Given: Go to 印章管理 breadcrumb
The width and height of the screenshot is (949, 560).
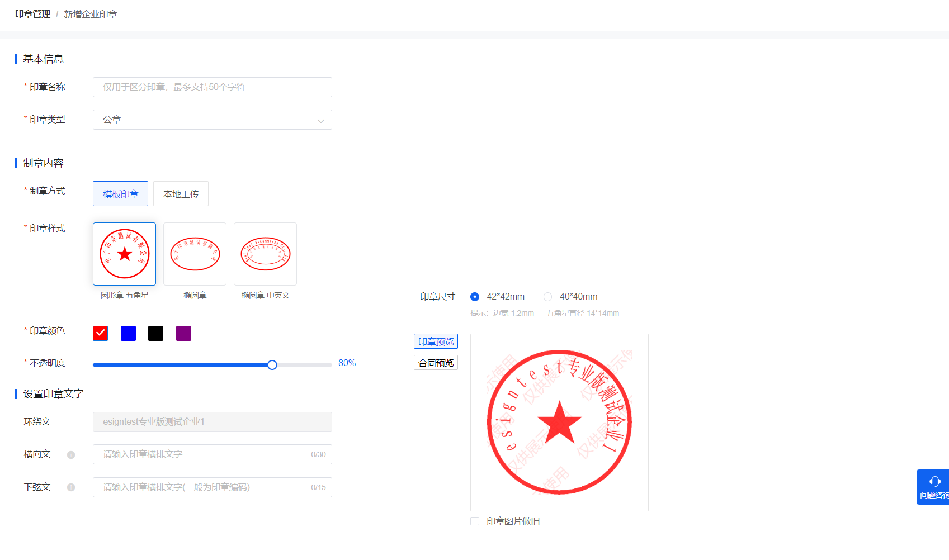Looking at the screenshot, I should coord(33,14).
